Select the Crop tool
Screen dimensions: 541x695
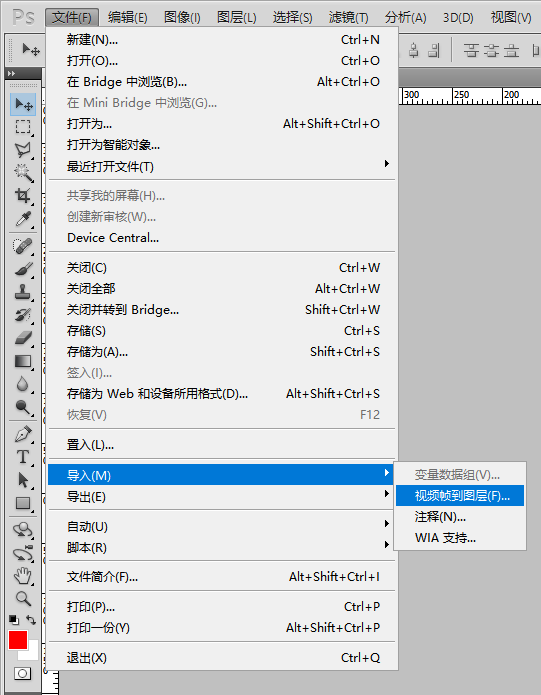[x=23, y=195]
